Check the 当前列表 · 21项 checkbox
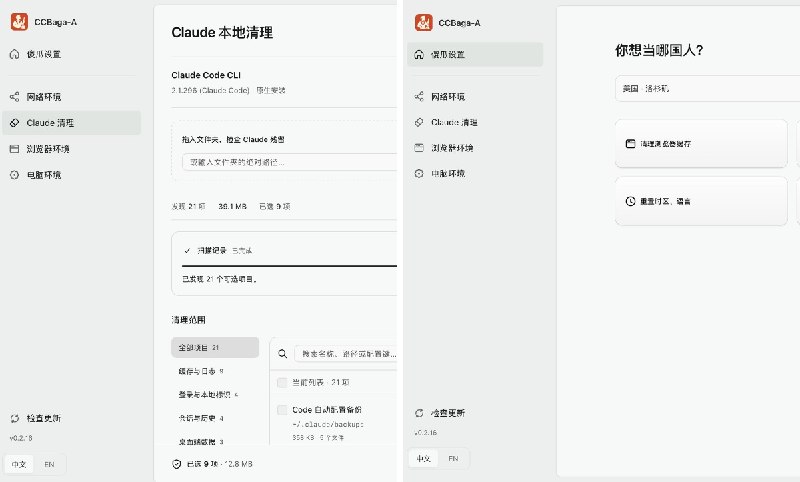 282,382
